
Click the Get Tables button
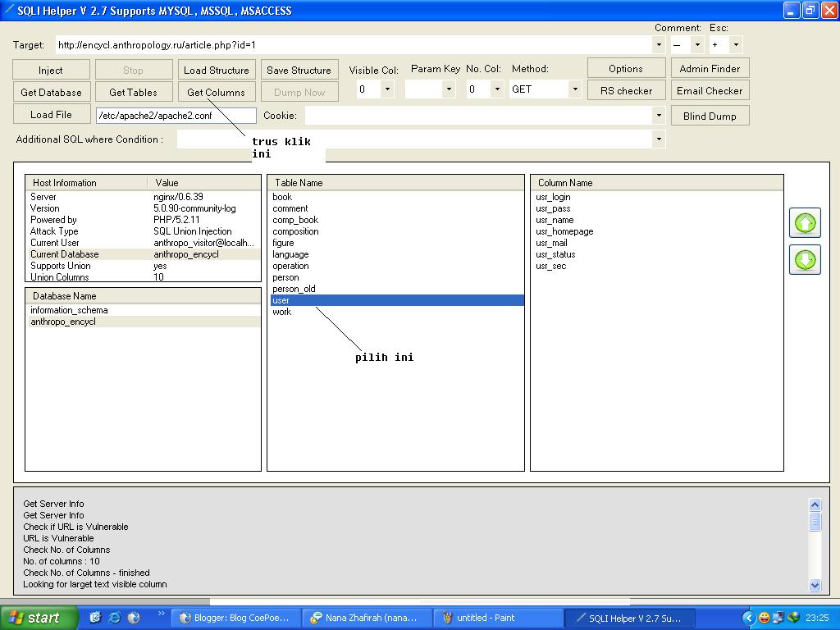[134, 92]
